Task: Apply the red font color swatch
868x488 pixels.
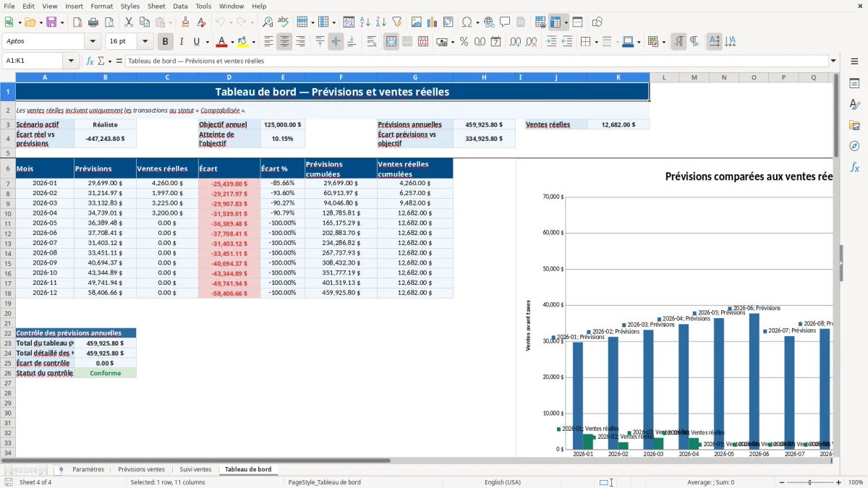Action: point(221,42)
